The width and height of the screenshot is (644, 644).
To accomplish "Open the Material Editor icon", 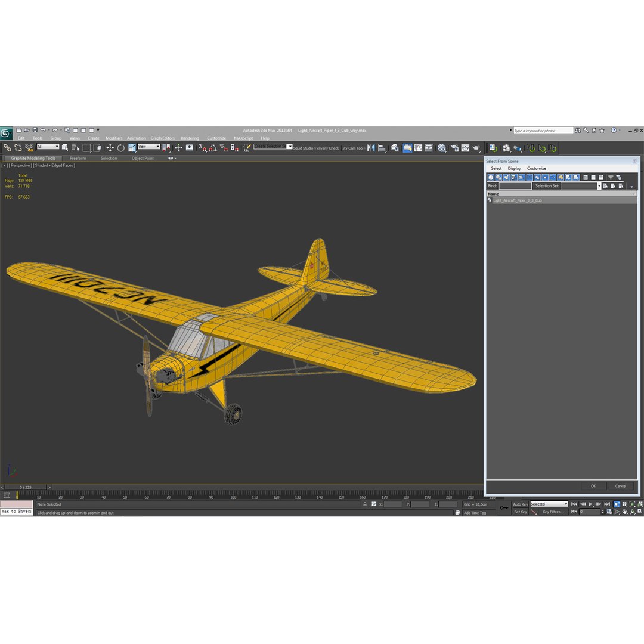I will pyautogui.click(x=441, y=148).
